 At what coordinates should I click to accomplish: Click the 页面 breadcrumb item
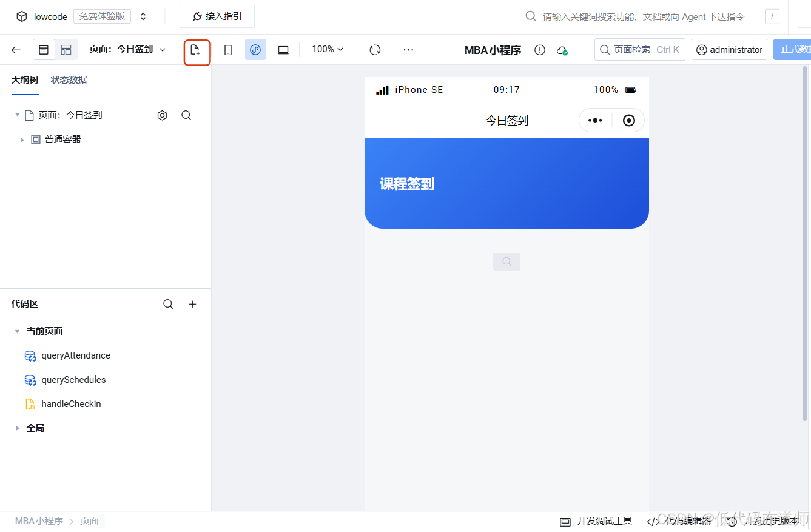pos(89,521)
